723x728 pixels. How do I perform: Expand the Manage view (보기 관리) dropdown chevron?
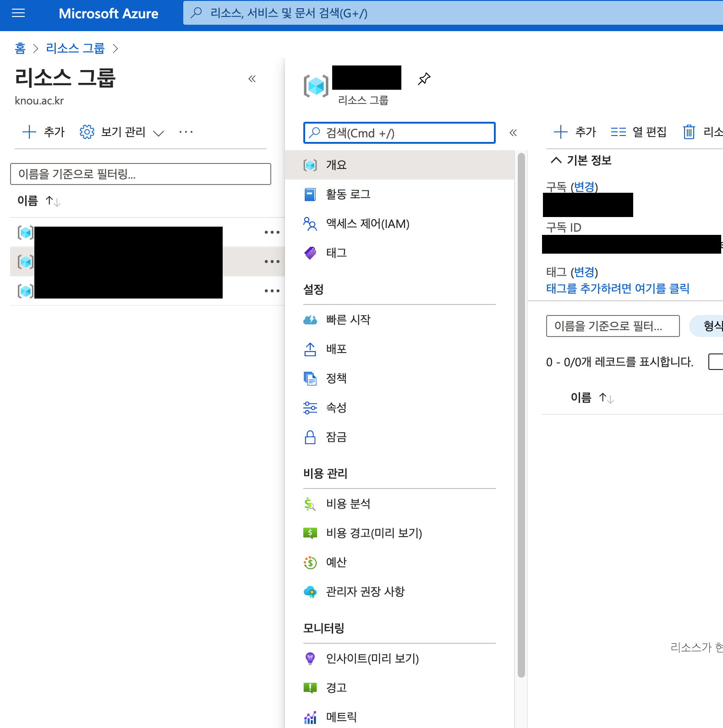pos(159,133)
